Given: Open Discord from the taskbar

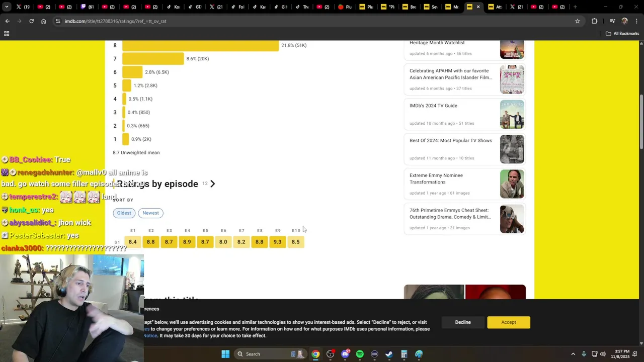Looking at the screenshot, I should [x=345, y=354].
